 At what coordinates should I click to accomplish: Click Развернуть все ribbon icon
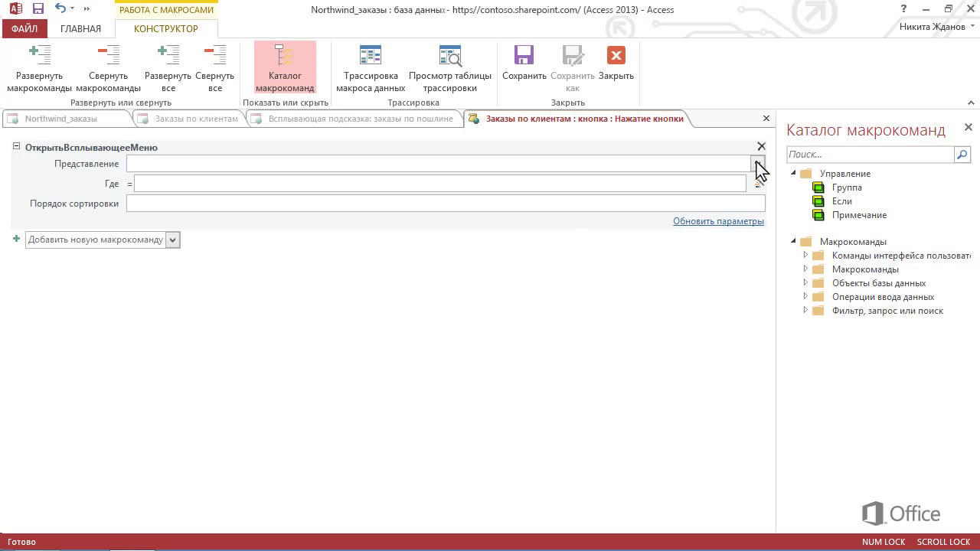(168, 68)
